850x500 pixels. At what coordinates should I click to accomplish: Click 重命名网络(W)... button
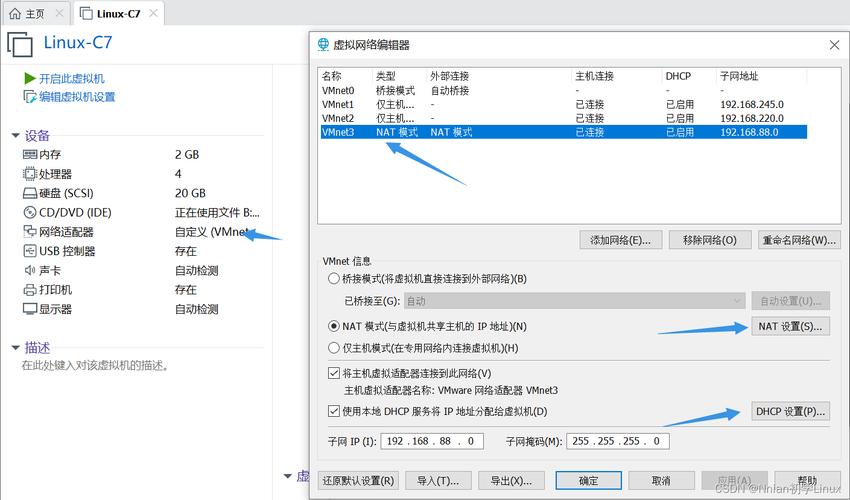(x=799, y=240)
